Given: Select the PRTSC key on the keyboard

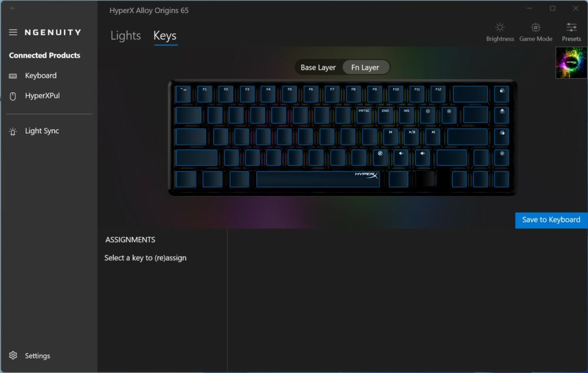Looking at the screenshot, I should [364, 115].
